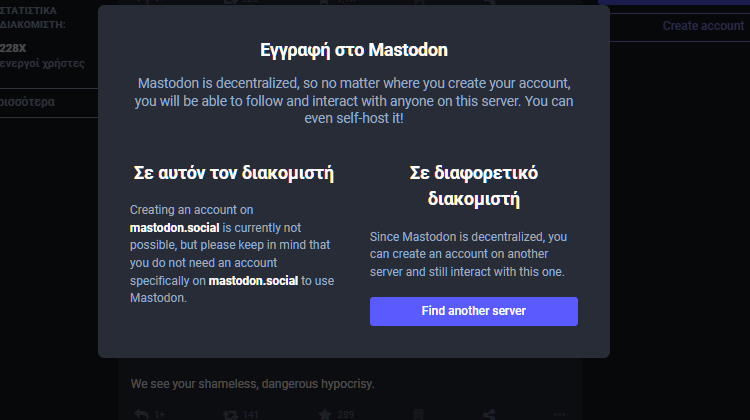
Task: Select the post text about shameless hypocrisy
Action: coord(252,384)
